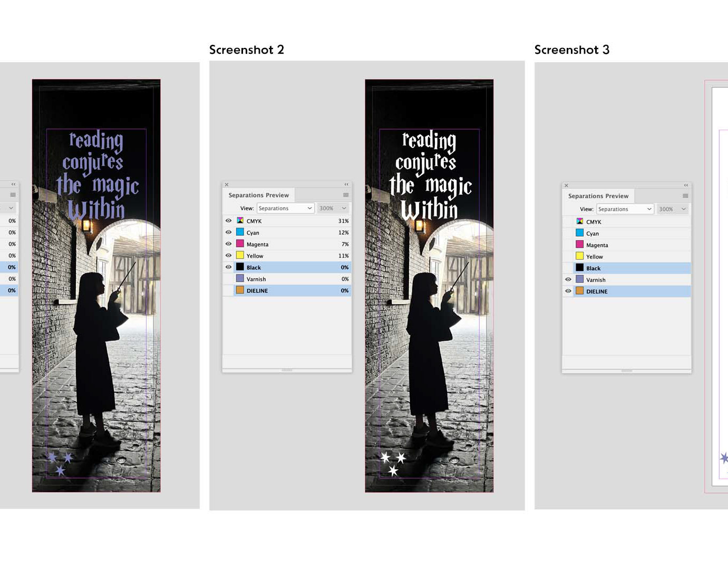Click the 12% Cyan ink value

343,233
